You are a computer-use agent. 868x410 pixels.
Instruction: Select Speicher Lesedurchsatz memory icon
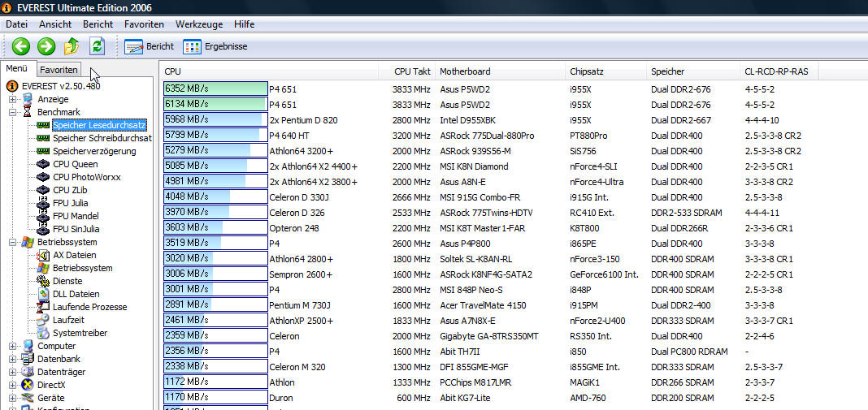click(43, 125)
